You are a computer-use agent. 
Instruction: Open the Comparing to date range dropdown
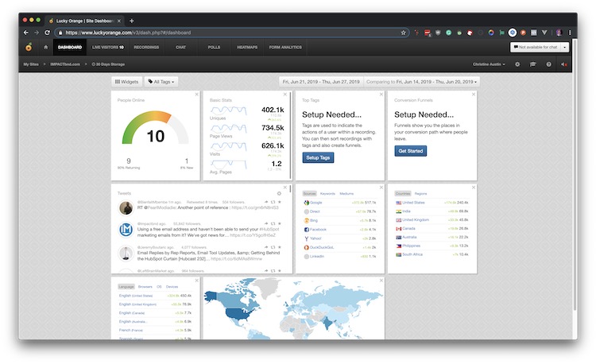pos(421,82)
